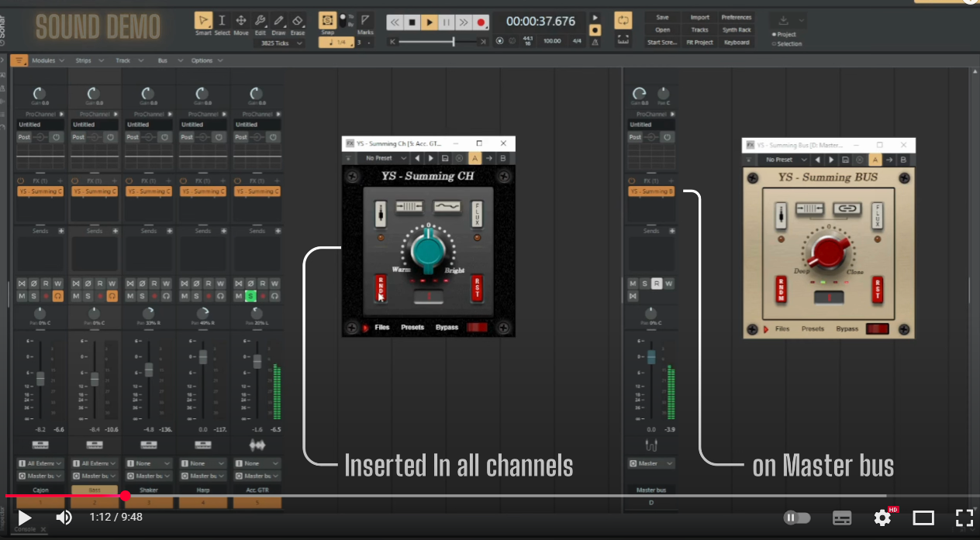The width and height of the screenshot is (980, 540).
Task: Disable input echo on Cajon channel
Action: click(x=58, y=296)
